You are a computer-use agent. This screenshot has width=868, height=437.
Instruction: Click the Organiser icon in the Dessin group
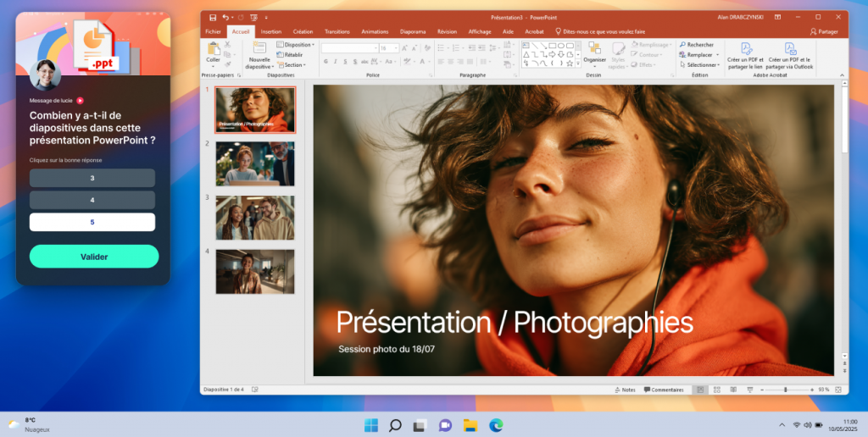tap(594, 52)
